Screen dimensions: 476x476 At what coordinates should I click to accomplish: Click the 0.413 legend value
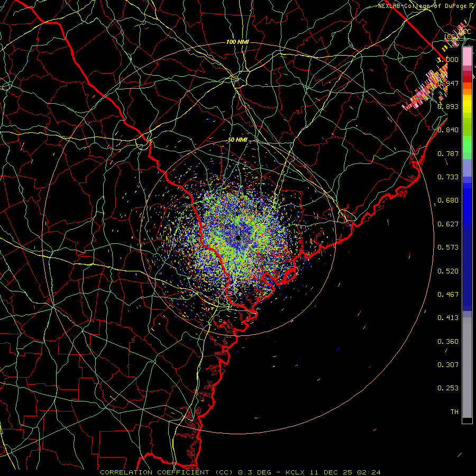(448, 318)
